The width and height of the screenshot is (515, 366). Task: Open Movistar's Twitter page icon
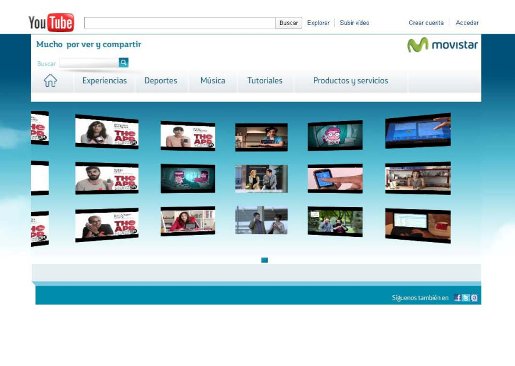click(466, 298)
